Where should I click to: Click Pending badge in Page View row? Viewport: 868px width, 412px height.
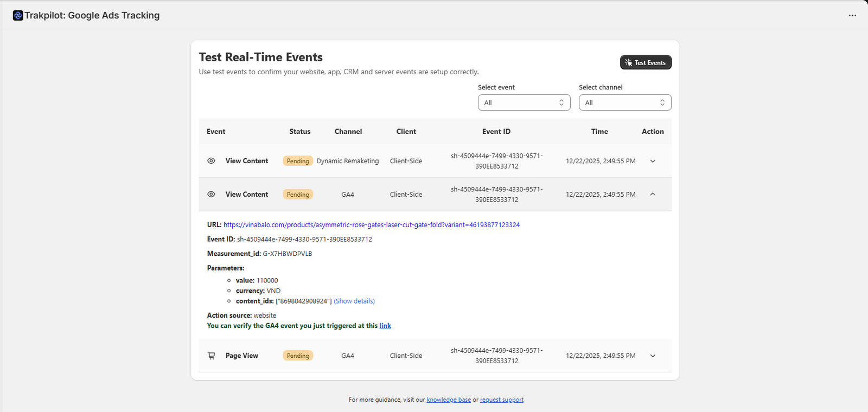coord(298,356)
